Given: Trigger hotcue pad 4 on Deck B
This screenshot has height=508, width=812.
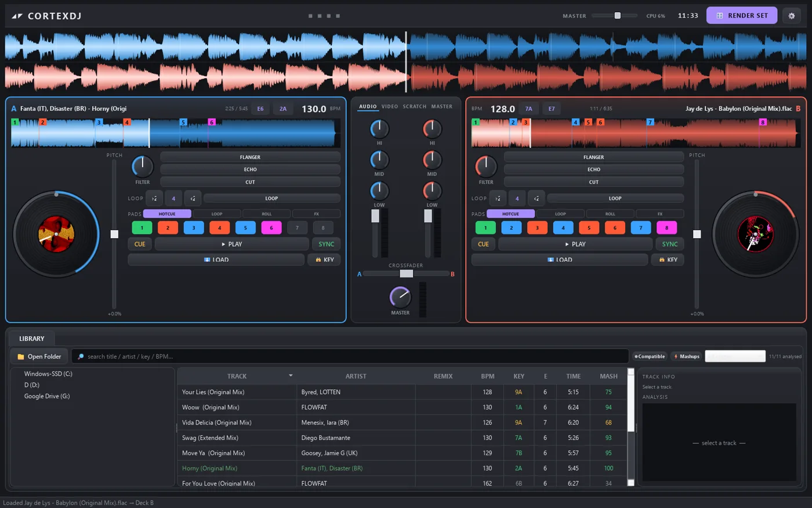Looking at the screenshot, I should (x=563, y=228).
